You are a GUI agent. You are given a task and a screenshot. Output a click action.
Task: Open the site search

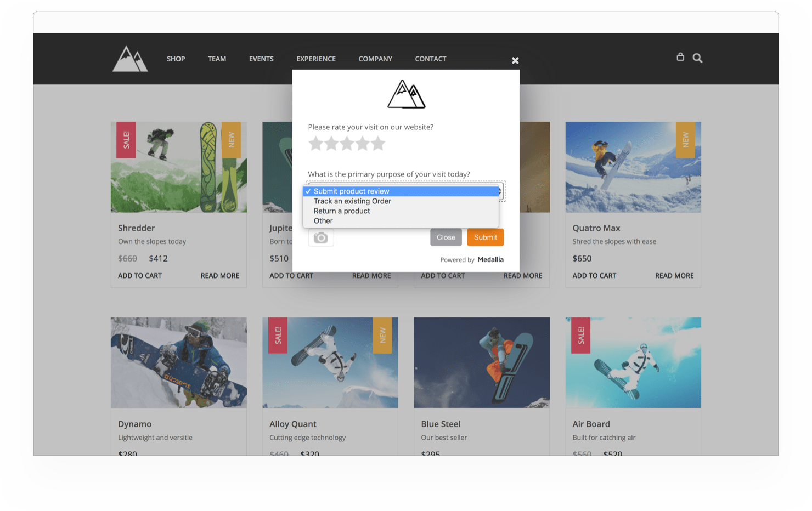[x=697, y=58]
